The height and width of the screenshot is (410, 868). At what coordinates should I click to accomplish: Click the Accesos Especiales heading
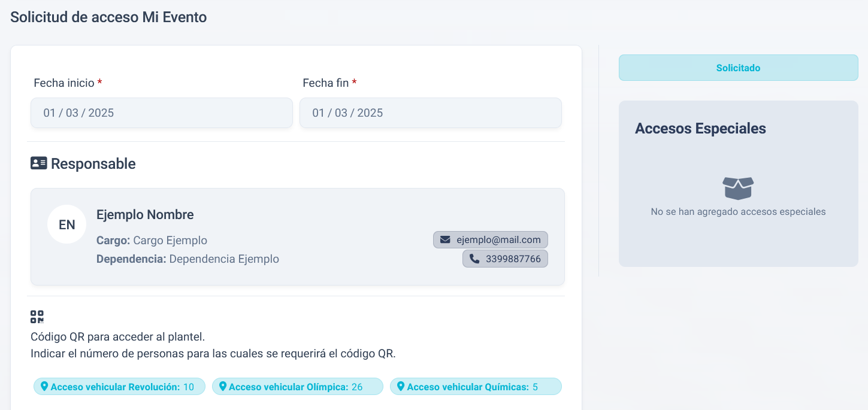[700, 128]
